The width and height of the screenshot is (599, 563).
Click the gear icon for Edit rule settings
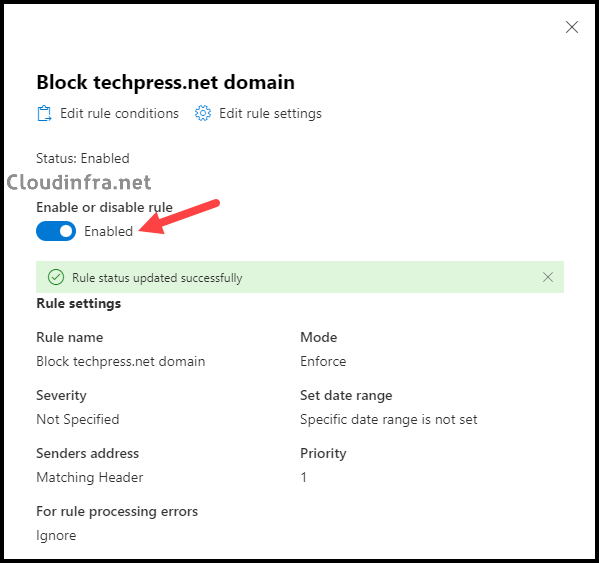coord(202,113)
